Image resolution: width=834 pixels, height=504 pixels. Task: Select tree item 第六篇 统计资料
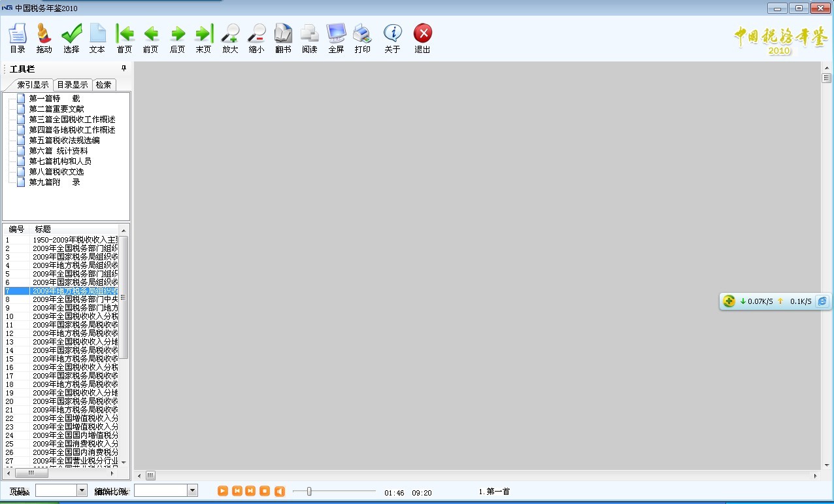click(x=58, y=151)
